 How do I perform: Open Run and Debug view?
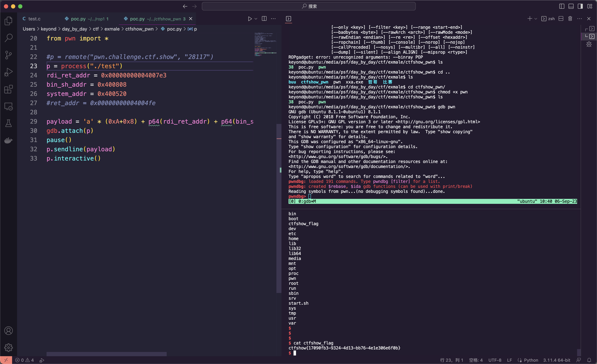[9, 72]
